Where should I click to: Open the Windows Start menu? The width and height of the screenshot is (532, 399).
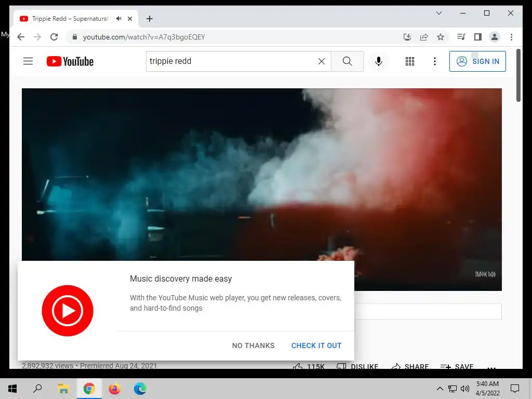[12, 389]
